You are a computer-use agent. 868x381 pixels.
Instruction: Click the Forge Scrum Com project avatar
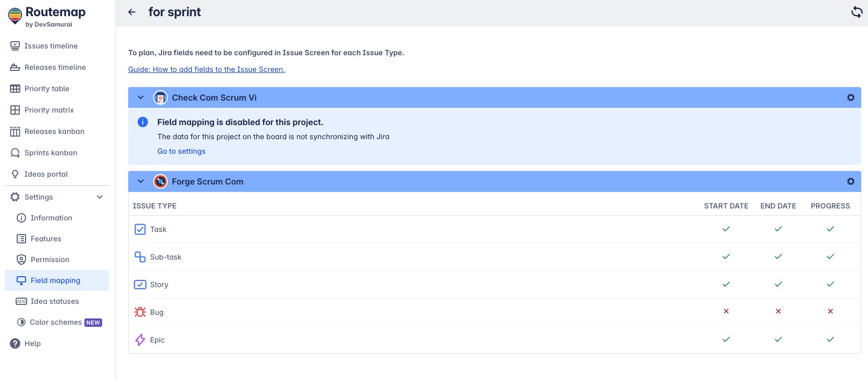click(x=160, y=181)
